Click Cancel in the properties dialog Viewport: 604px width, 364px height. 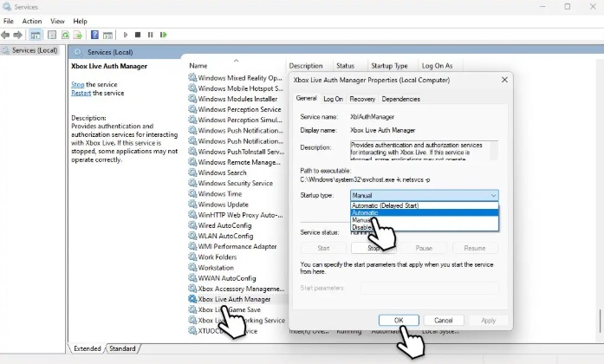tap(444, 320)
